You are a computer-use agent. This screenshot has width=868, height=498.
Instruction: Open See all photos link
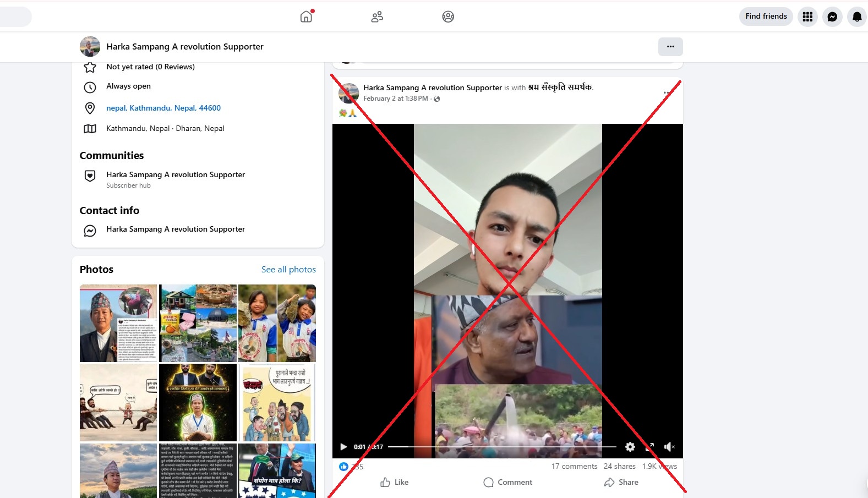coord(288,269)
